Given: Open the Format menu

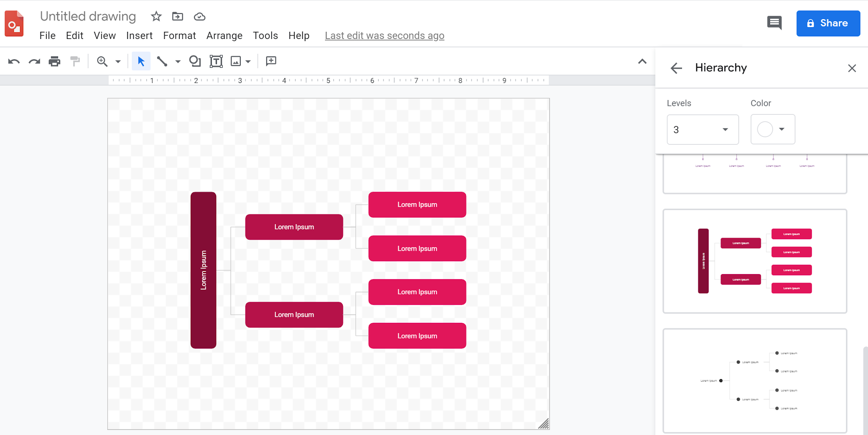Looking at the screenshot, I should (179, 36).
